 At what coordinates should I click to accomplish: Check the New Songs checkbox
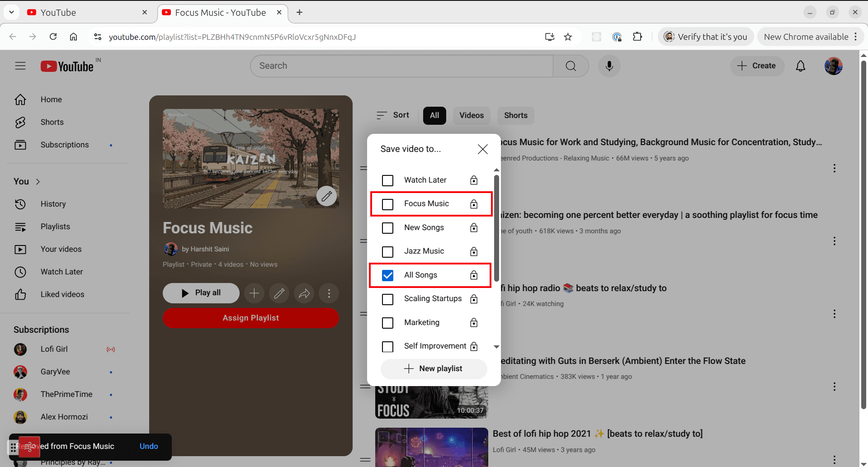pyautogui.click(x=387, y=228)
